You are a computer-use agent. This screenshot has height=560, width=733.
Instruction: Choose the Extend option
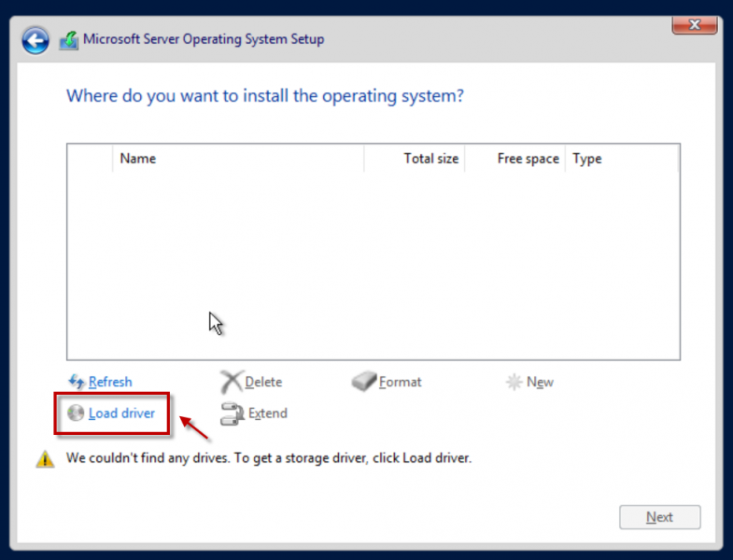(x=268, y=413)
